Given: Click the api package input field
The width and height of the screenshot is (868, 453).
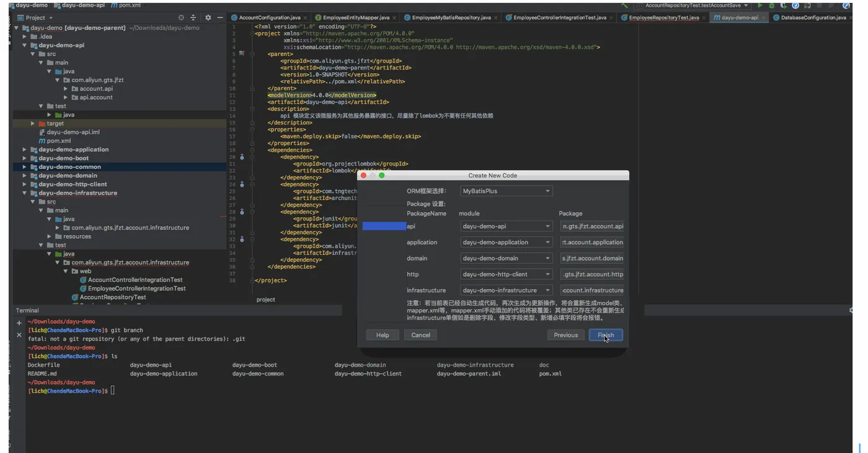Looking at the screenshot, I should click(x=591, y=226).
